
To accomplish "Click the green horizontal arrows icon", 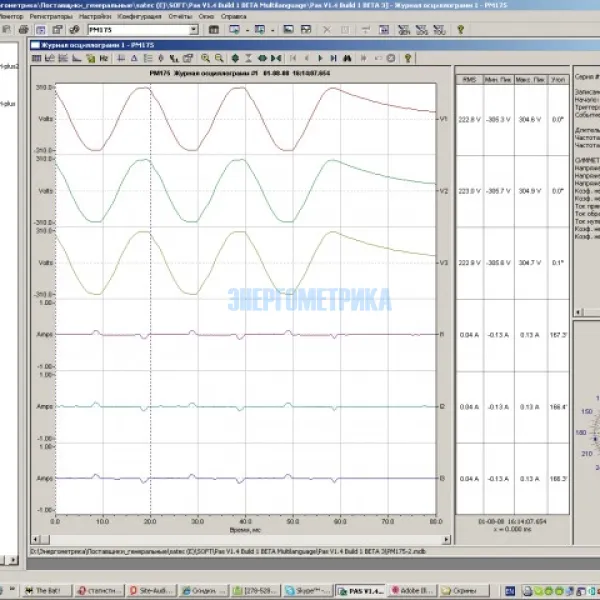I will pos(262,58).
